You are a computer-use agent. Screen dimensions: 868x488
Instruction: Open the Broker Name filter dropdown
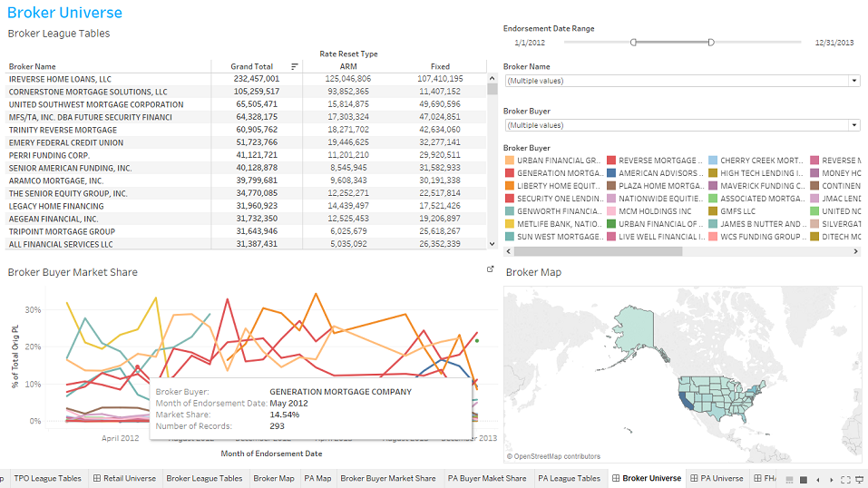[854, 81]
